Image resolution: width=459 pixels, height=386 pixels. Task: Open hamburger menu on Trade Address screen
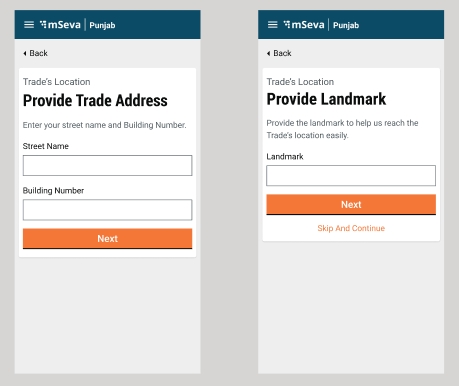click(29, 25)
